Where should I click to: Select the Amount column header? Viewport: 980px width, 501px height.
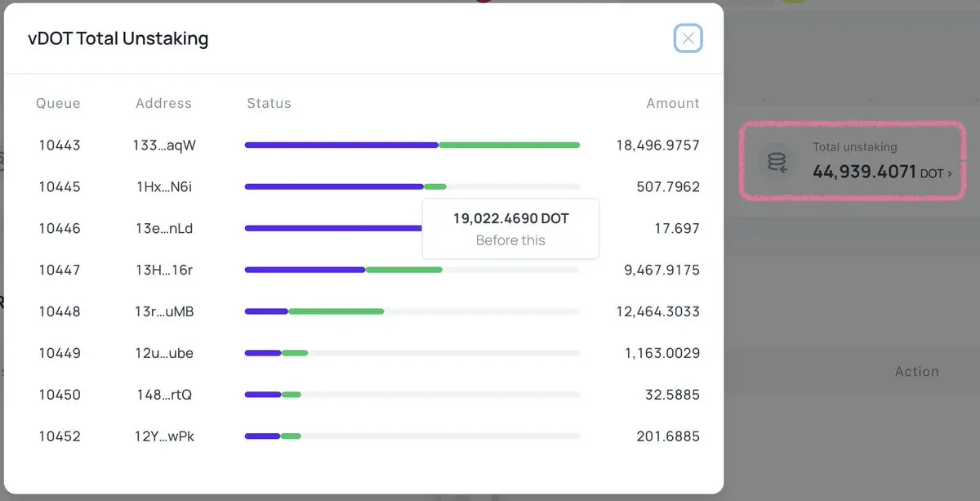pyautogui.click(x=673, y=103)
